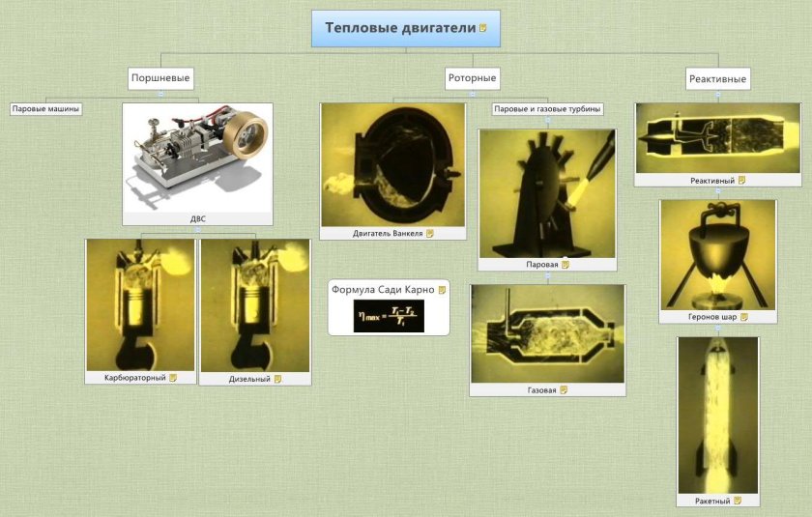Show the note icon next to Газовая
This screenshot has width=812, height=517.
[564, 389]
